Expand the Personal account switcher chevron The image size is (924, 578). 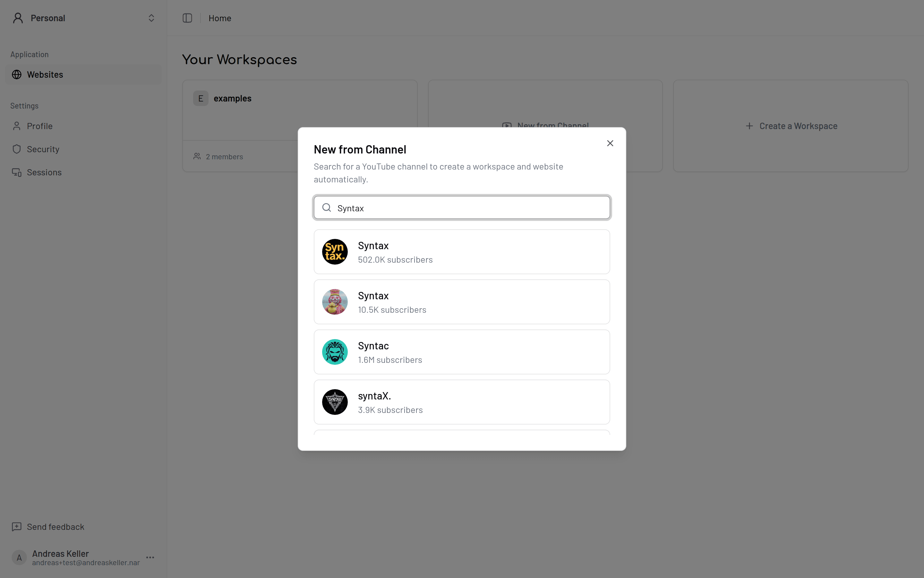(151, 18)
